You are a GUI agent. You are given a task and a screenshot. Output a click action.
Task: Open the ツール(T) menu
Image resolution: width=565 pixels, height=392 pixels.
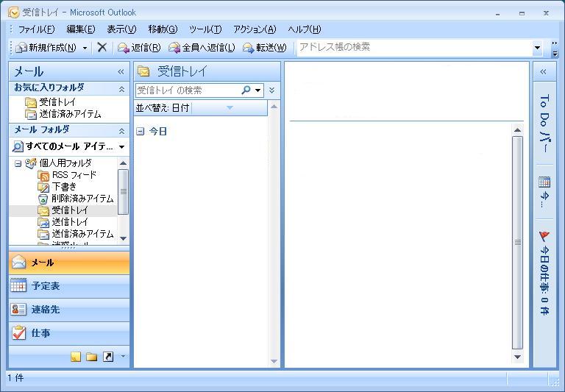(205, 29)
